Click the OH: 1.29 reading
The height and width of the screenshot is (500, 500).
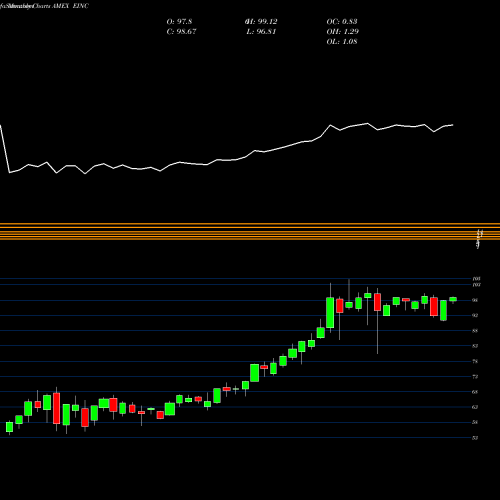[342, 32]
